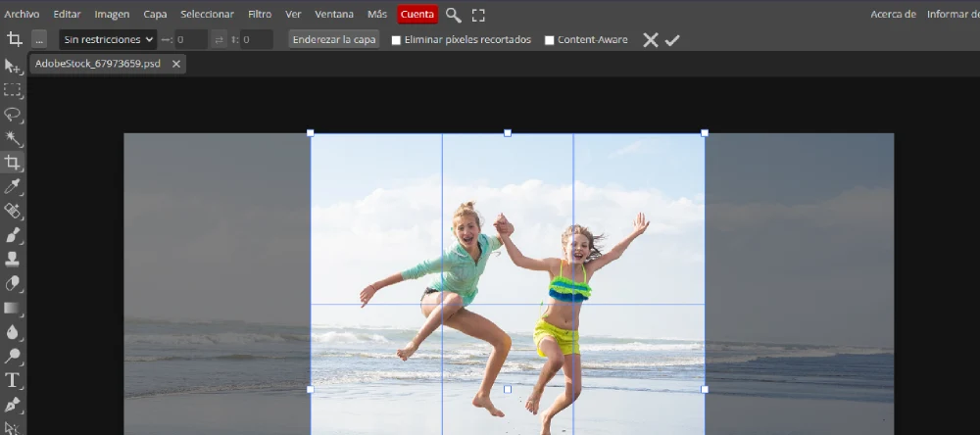980x435 pixels.
Task: Close the AdobeStock_67973659.psd tab
Action: point(176,64)
